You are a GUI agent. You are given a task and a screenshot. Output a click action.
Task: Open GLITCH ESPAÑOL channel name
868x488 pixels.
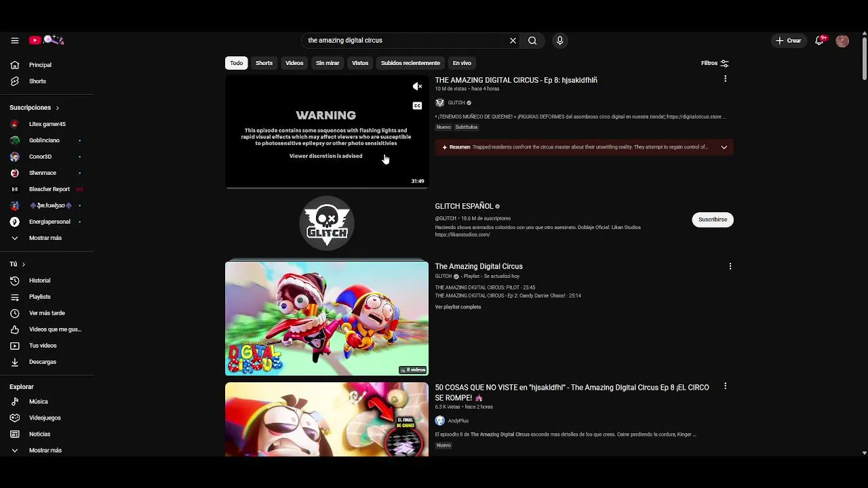click(464, 206)
